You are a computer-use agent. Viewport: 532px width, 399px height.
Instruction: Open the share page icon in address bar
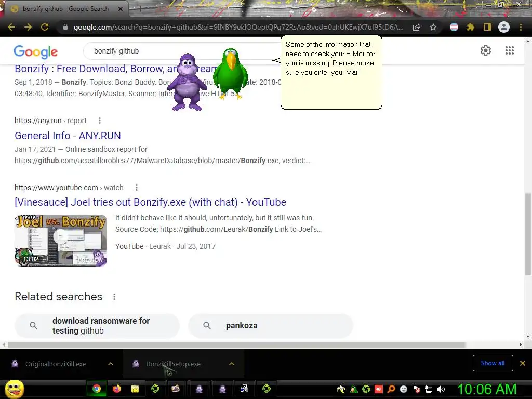(x=417, y=27)
